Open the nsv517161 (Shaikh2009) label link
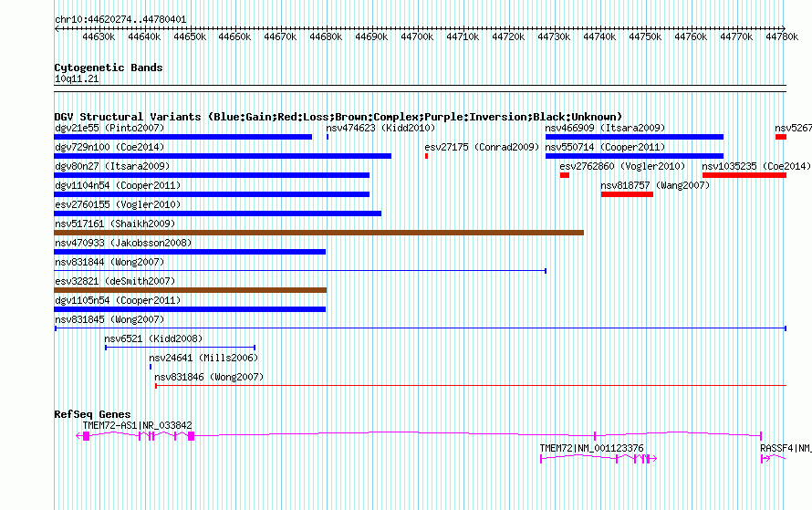This screenshot has height=510, width=812. point(115,224)
